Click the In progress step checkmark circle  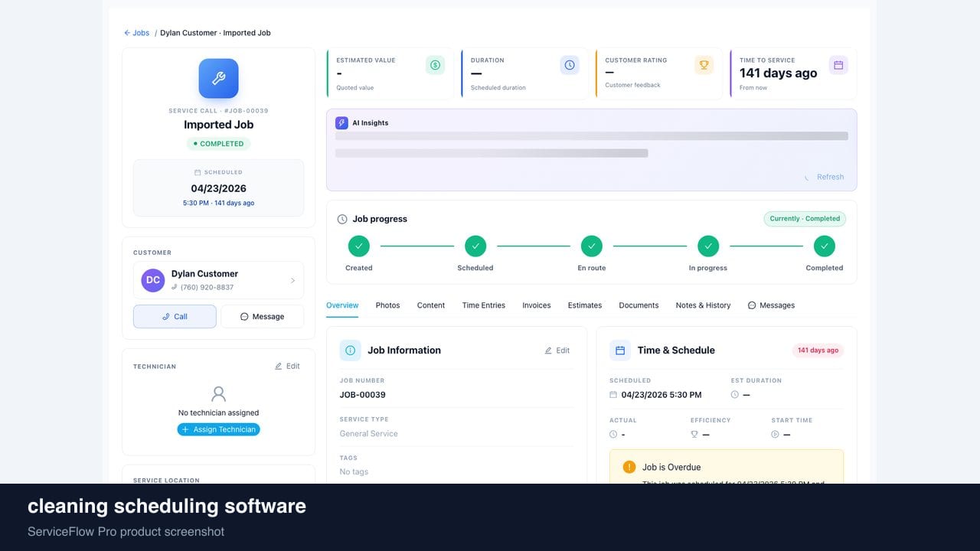pyautogui.click(x=708, y=246)
